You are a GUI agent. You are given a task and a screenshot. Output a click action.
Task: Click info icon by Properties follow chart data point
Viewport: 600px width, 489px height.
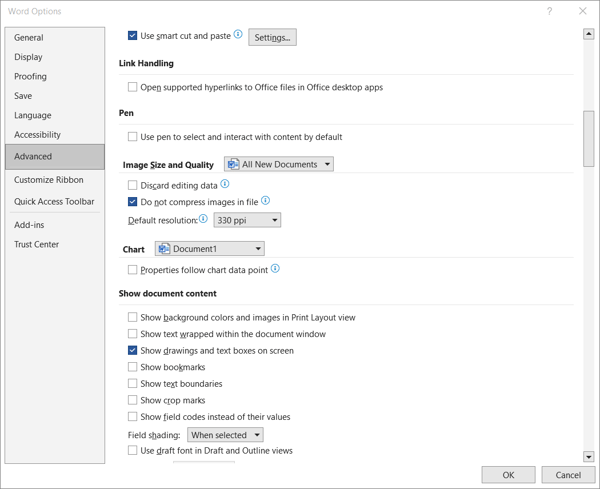275,269
